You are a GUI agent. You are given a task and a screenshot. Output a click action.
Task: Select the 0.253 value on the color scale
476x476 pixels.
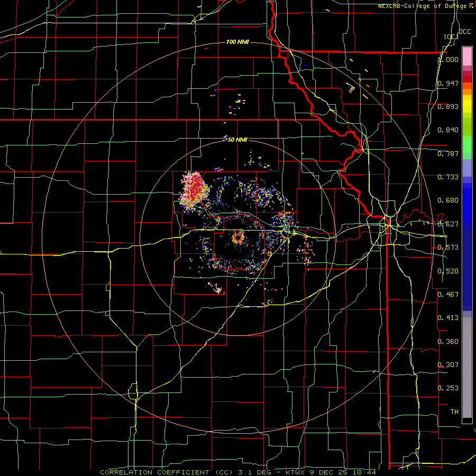coord(448,388)
